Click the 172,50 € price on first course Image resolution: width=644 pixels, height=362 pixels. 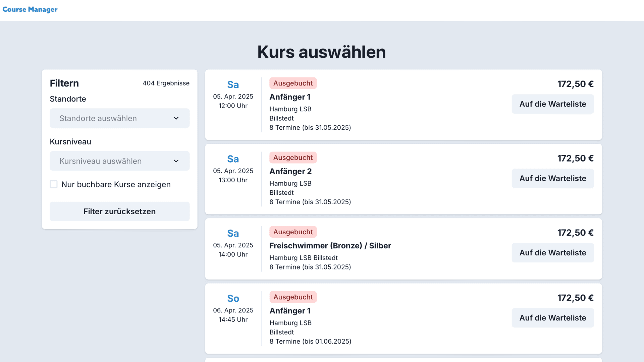(575, 84)
